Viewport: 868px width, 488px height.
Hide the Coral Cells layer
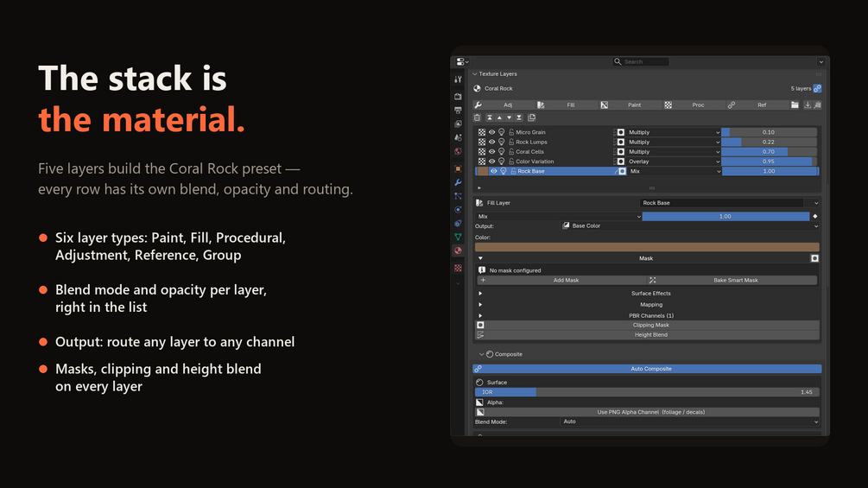point(491,152)
